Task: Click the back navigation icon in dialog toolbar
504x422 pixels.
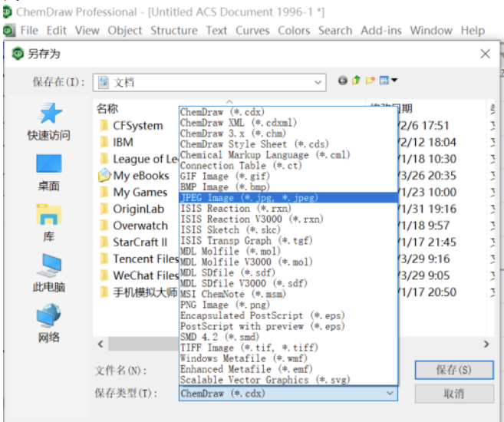Action: (343, 81)
